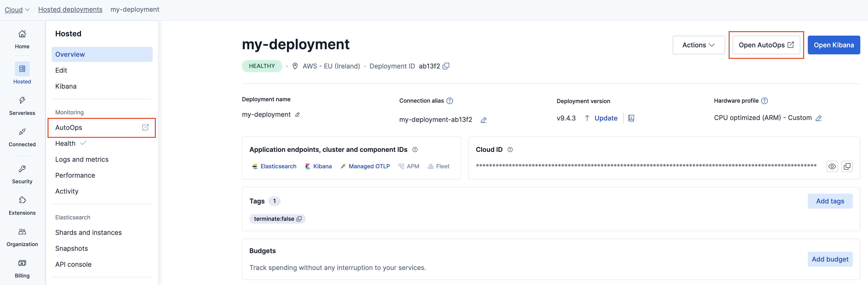Copy the Deployment ID ab13f2

[x=446, y=66]
